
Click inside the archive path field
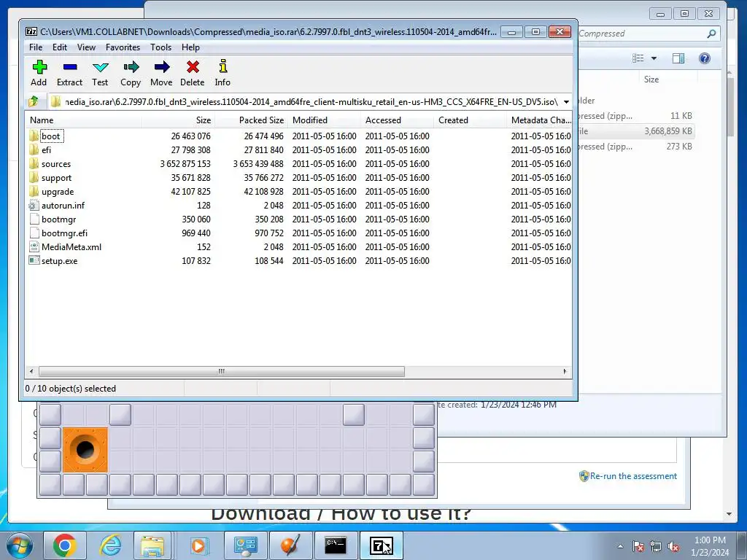click(x=311, y=102)
